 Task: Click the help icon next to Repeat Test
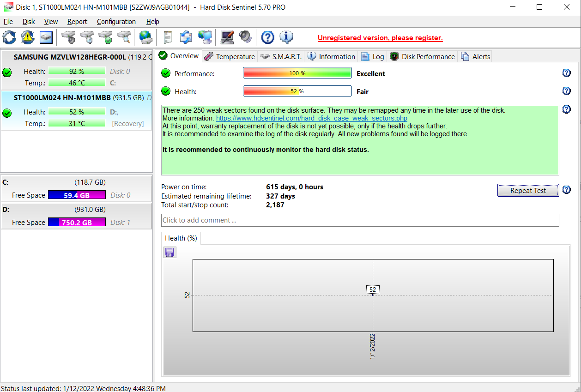coord(567,190)
